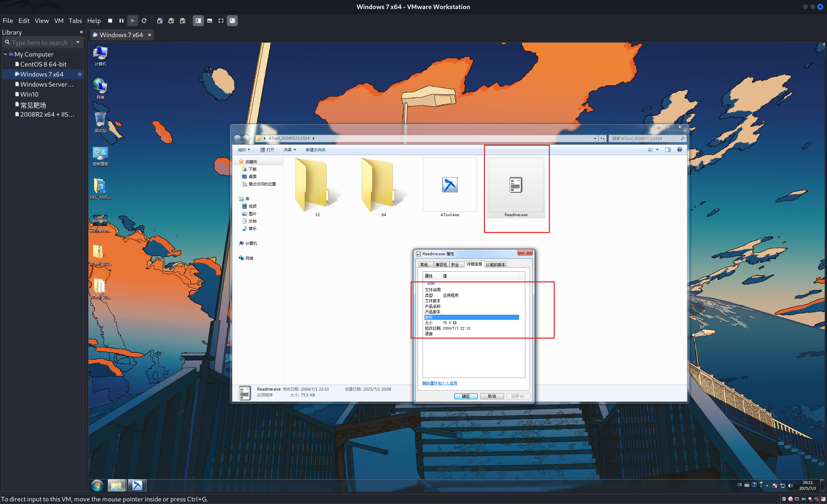Open the console view terminal icon
This screenshot has height=504, width=827.
[232, 21]
